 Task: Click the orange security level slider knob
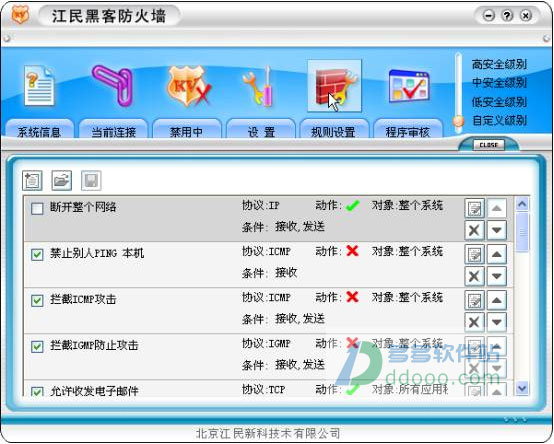click(458, 121)
